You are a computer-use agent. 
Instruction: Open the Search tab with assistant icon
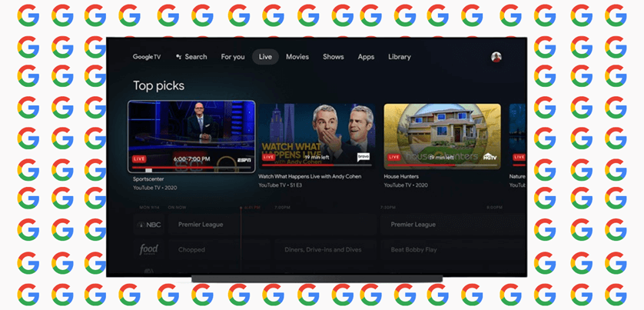[191, 57]
